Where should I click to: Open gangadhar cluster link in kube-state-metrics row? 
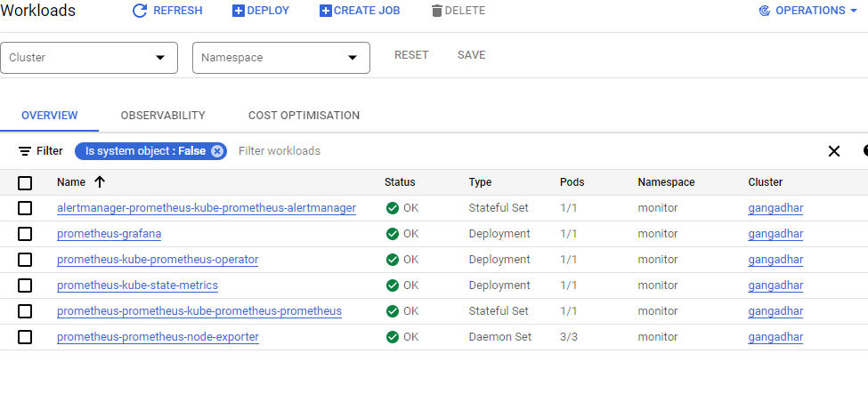coord(775,285)
